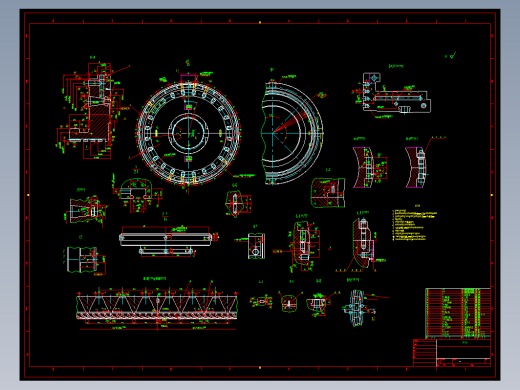Click the title block in the sheet's corner
Image resolution: width=520 pixels, height=390 pixels.
tap(452, 353)
